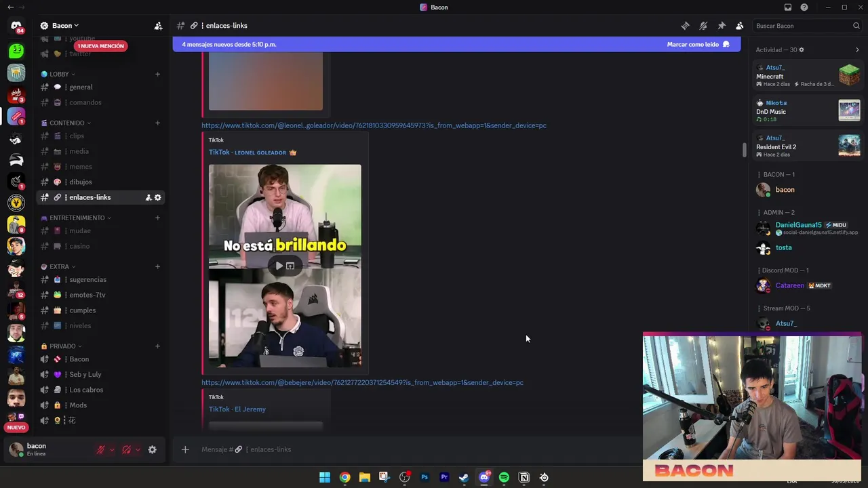This screenshot has width=868, height=488.
Task: Open pinned messages icon
Action: click(x=722, y=26)
